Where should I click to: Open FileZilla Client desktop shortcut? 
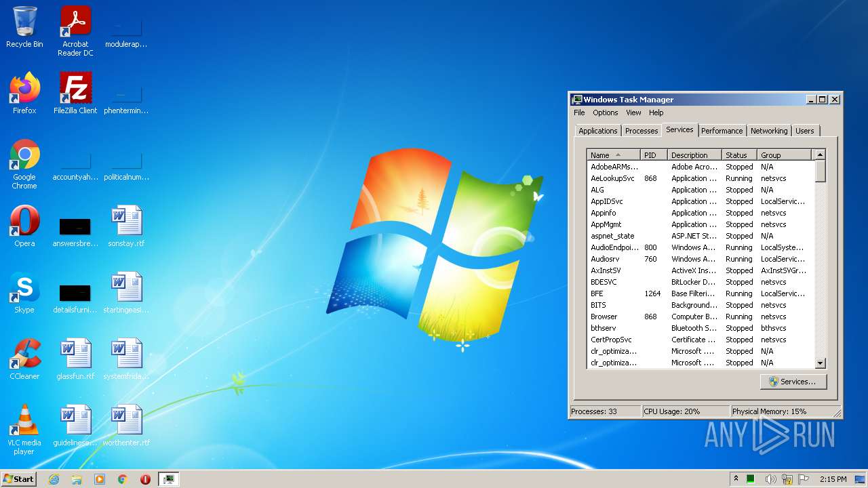point(75,94)
